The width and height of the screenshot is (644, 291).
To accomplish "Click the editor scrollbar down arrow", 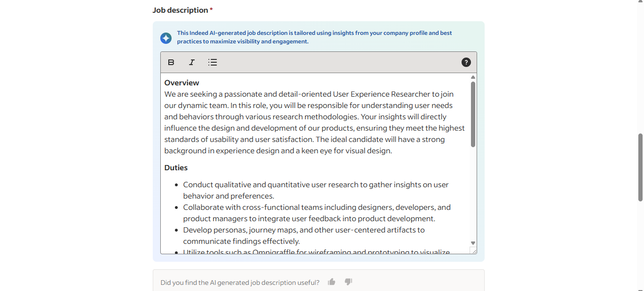I will 473,243.
